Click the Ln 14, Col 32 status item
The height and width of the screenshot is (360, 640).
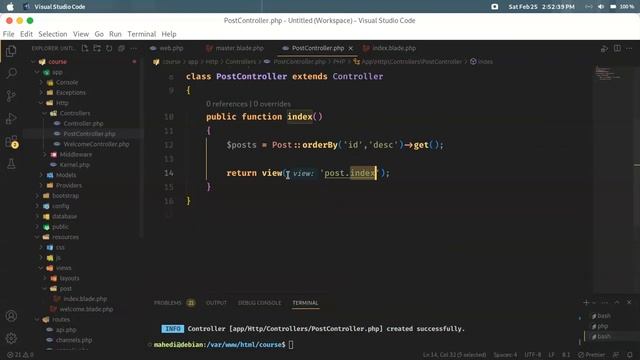tap(454, 355)
